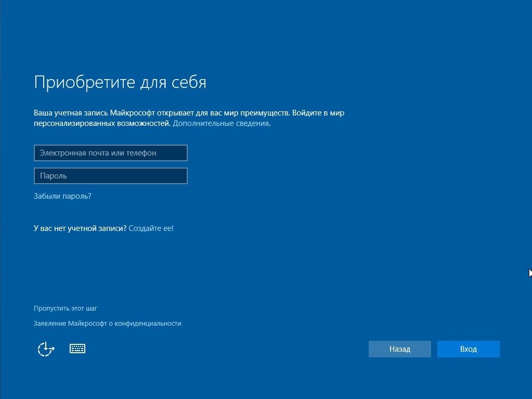Viewport: 532px width, 399px height.
Task: Open the 'Забыли пароль?' link
Action: point(62,196)
